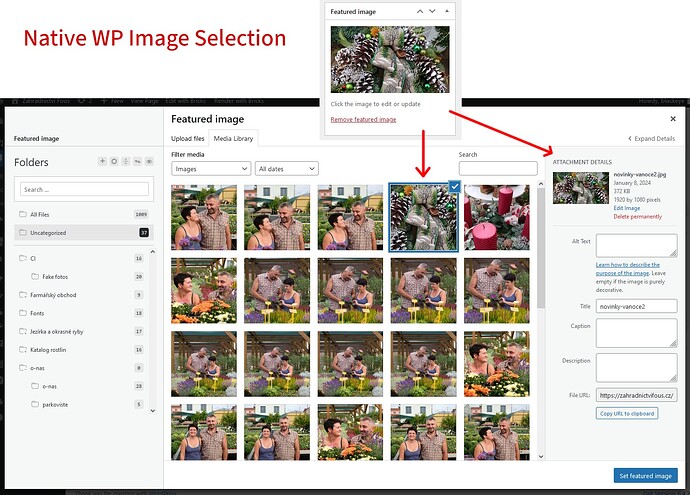Click the featured image preview in the panel
This screenshot has width=690, height=495.
[x=390, y=59]
